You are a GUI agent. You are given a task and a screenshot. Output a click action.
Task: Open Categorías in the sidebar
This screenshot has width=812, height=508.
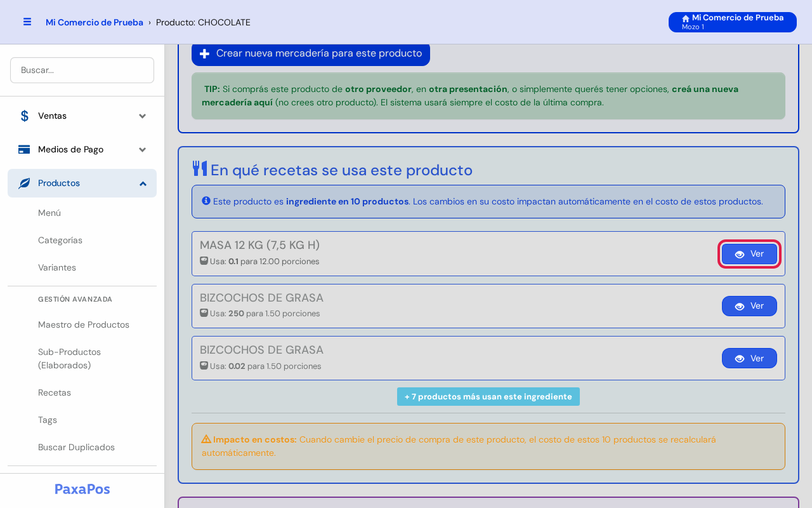click(60, 240)
